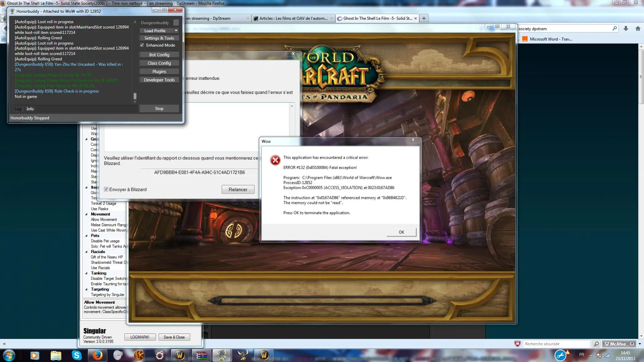Click the Windows Start orb
The width and height of the screenshot is (644, 362).
[x=9, y=355]
